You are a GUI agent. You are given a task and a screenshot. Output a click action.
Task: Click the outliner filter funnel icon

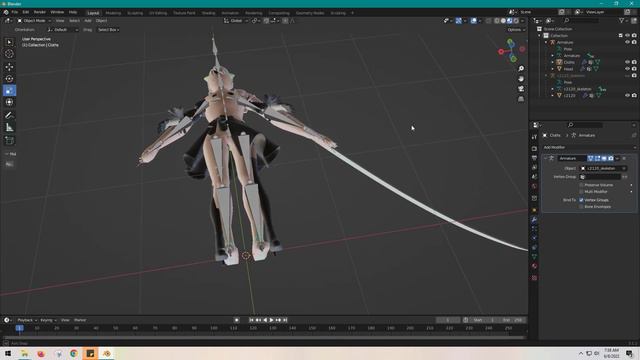[x=622, y=20]
